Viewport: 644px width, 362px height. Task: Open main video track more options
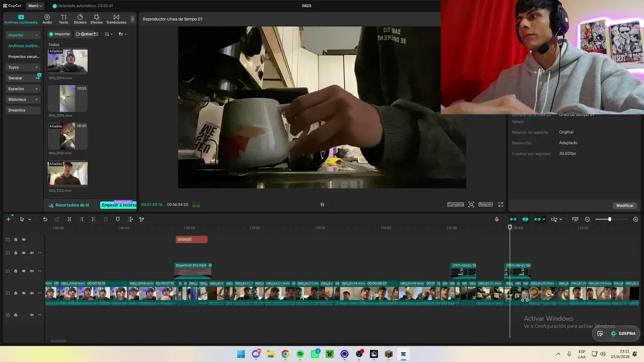pyautogui.click(x=40, y=293)
